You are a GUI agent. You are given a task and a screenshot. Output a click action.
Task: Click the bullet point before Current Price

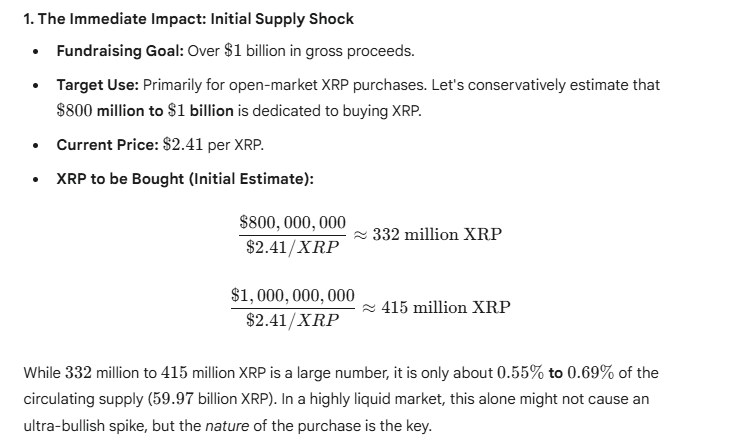coord(37,146)
